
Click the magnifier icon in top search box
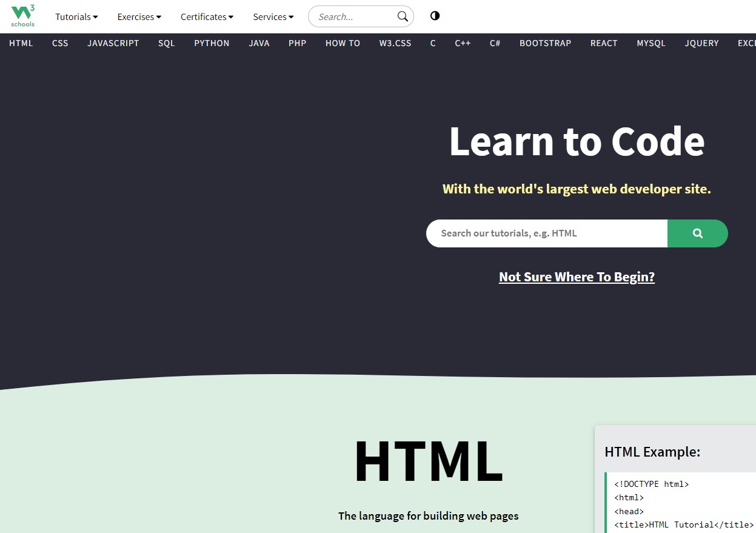[403, 16]
